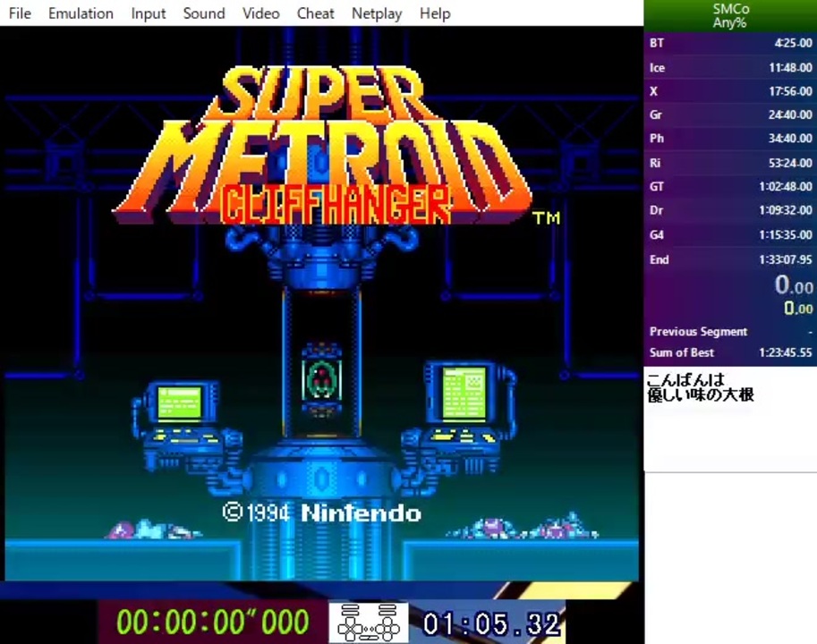Open the Sound menu
The image size is (817, 644).
[204, 13]
